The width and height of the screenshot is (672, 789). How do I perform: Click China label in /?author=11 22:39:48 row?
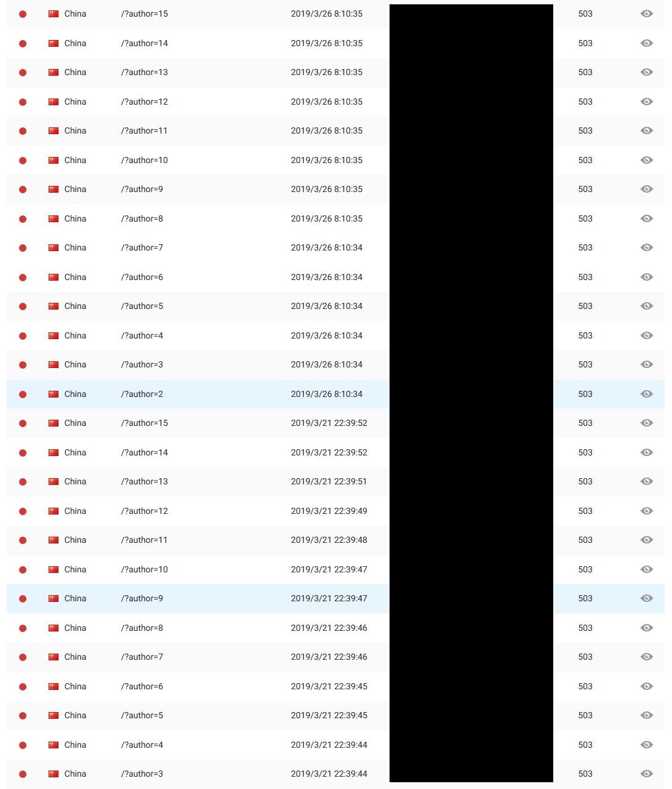[75, 540]
